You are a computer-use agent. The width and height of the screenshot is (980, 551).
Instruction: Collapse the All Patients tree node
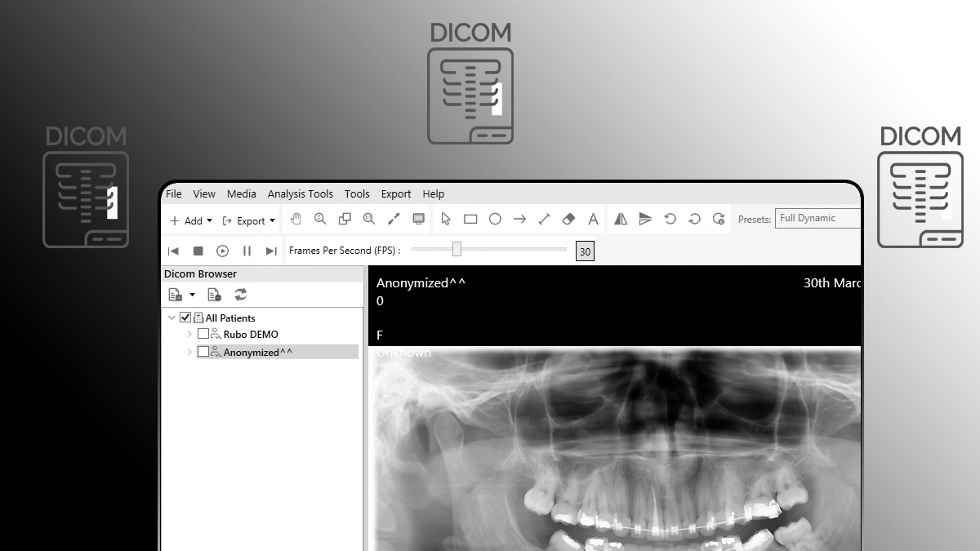pyautogui.click(x=171, y=318)
